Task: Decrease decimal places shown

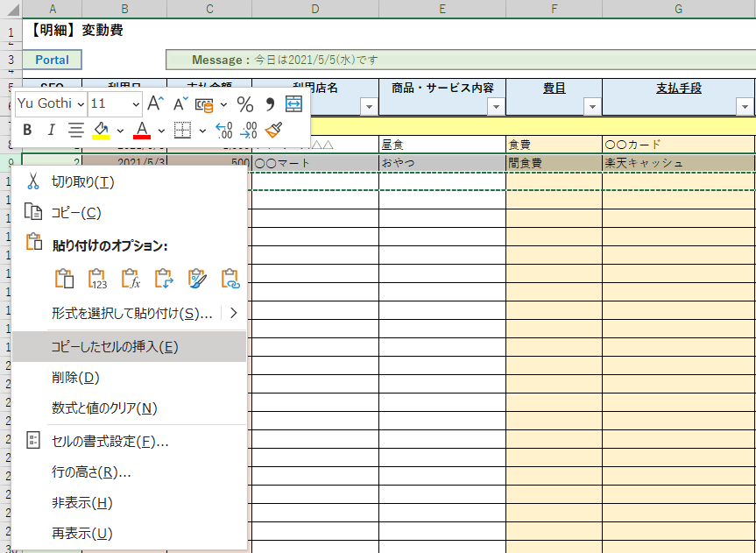Action: pos(249,130)
